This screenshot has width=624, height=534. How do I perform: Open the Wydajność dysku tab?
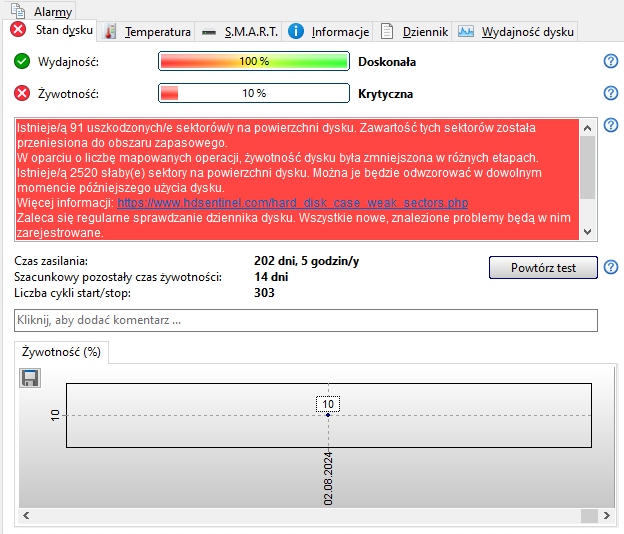tap(515, 31)
